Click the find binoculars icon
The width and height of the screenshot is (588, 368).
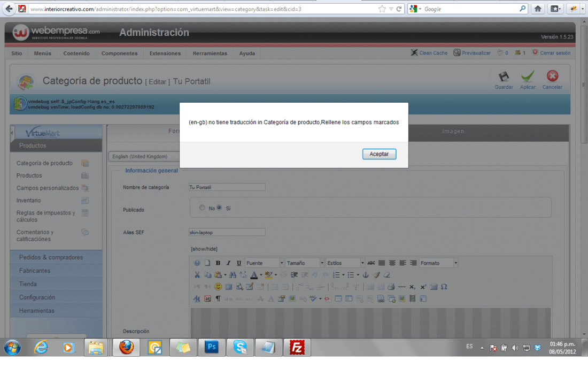(233, 275)
